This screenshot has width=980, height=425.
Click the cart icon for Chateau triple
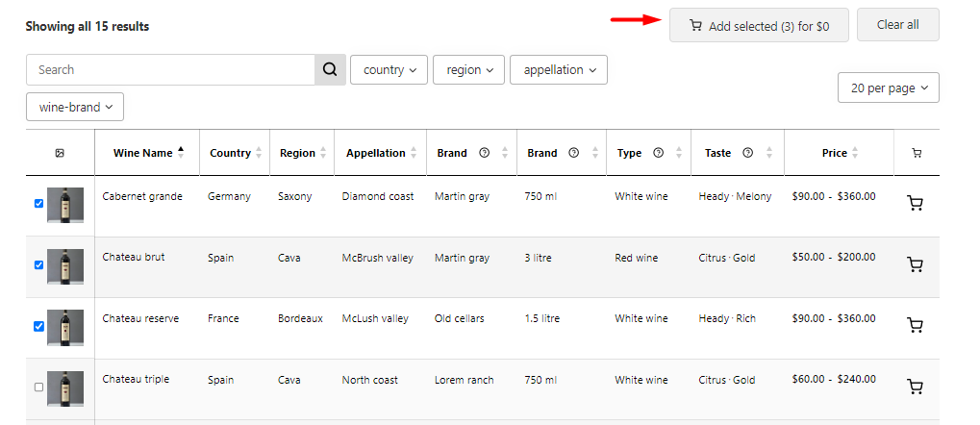(x=915, y=387)
